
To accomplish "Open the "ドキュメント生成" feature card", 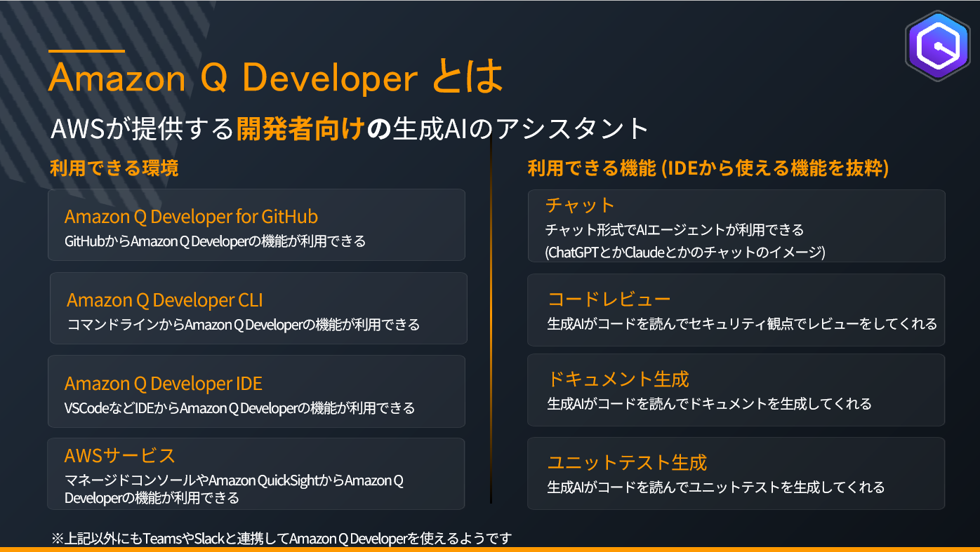I will [736, 391].
